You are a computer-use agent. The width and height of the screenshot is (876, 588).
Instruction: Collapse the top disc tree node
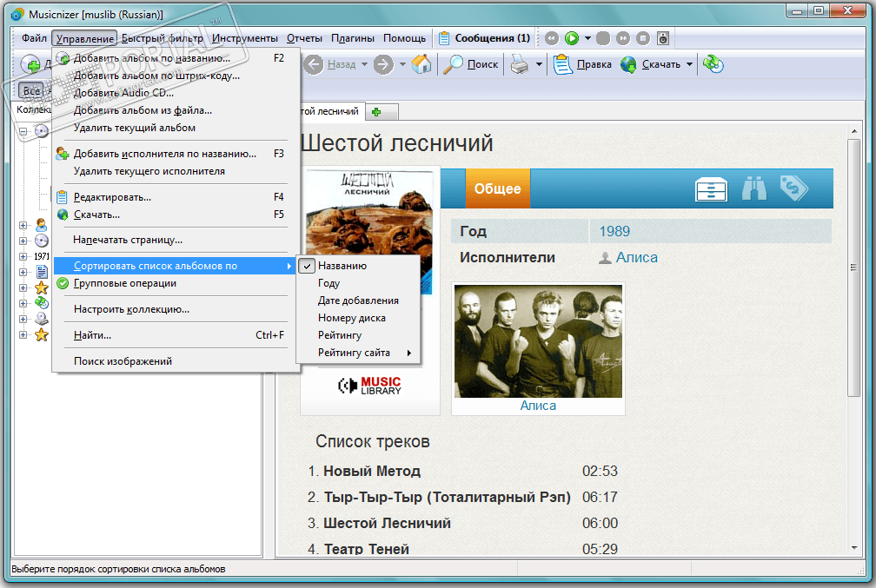(x=23, y=132)
